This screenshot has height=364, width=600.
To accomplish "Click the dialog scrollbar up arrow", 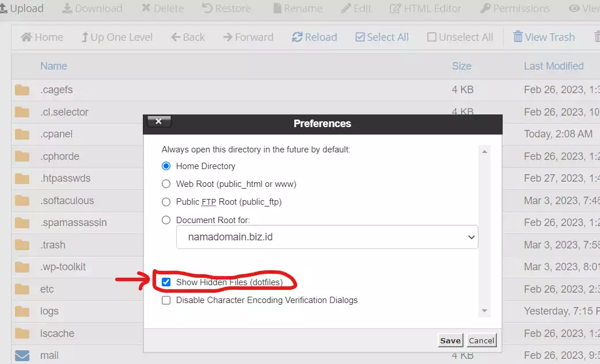I will [484, 152].
